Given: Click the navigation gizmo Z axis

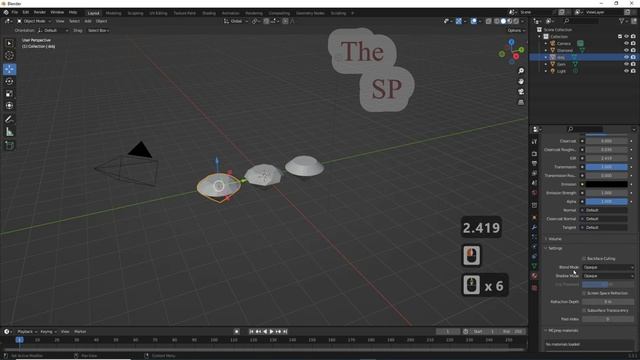Looking at the screenshot, I should click(511, 42).
